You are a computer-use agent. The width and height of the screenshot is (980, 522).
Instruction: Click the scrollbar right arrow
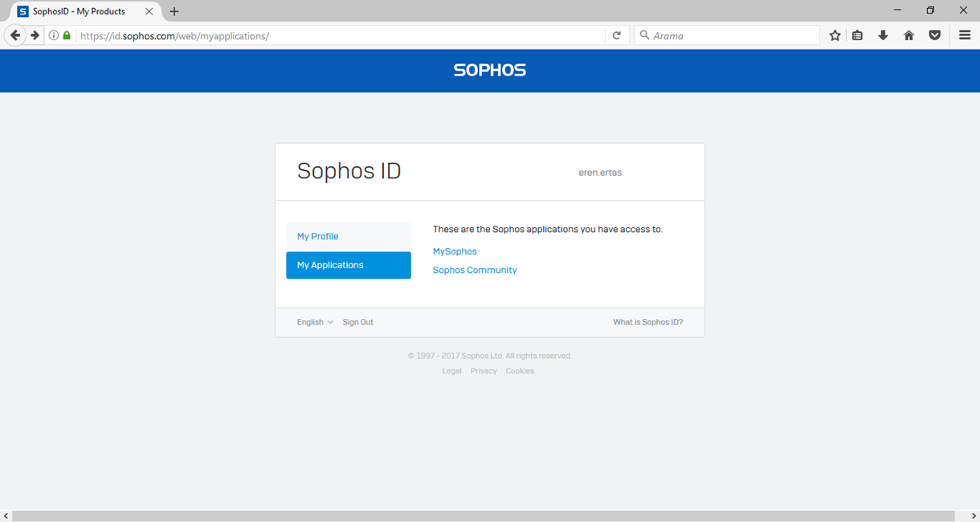click(x=974, y=516)
